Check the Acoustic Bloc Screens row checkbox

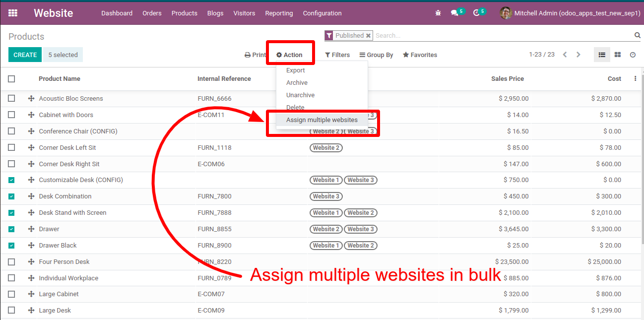tap(11, 99)
